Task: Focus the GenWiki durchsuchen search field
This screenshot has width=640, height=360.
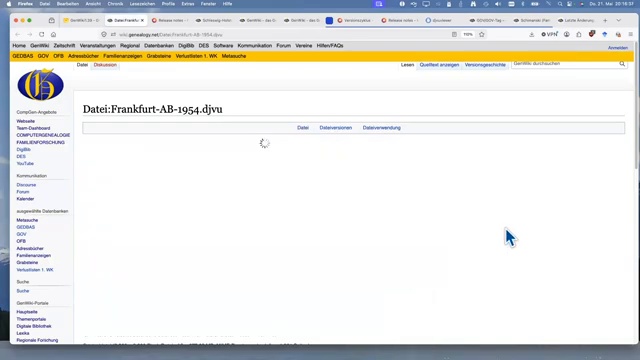Action: tap(565, 64)
